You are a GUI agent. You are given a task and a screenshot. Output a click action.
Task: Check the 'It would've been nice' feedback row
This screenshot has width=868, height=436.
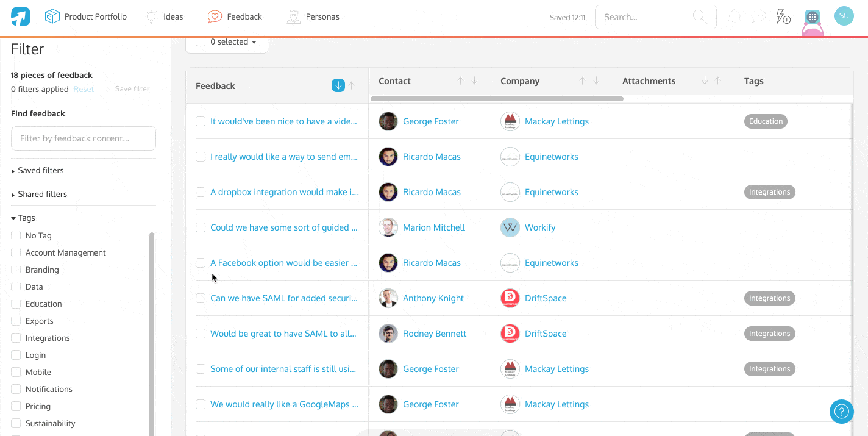(201, 121)
